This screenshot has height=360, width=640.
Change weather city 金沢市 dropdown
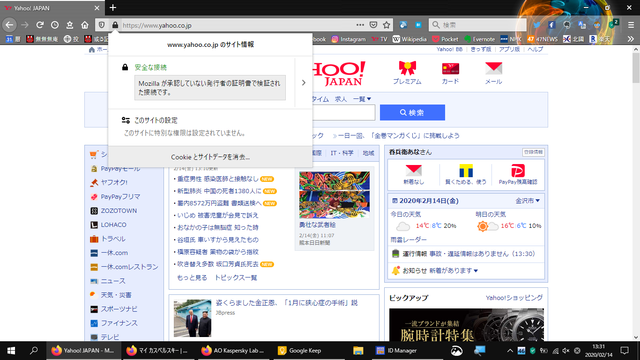pos(528,200)
